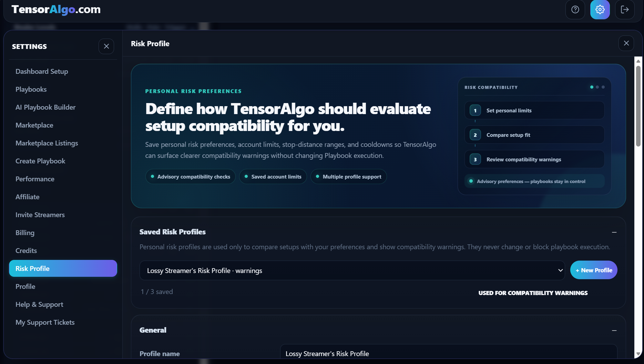Open the help question mark icon
Image resolution: width=644 pixels, height=364 pixels.
[x=575, y=10]
